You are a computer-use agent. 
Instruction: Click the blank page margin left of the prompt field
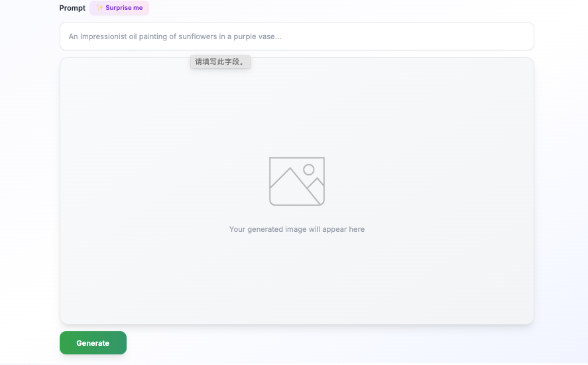point(30,36)
